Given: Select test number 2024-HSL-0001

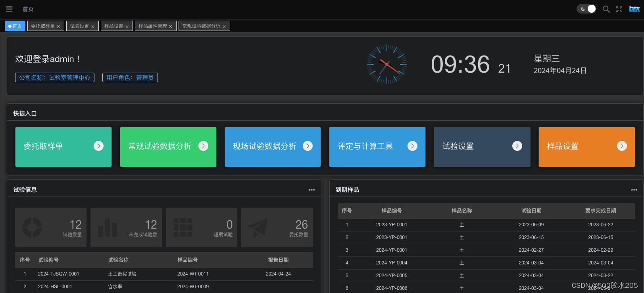Looking at the screenshot, I should [x=55, y=287].
